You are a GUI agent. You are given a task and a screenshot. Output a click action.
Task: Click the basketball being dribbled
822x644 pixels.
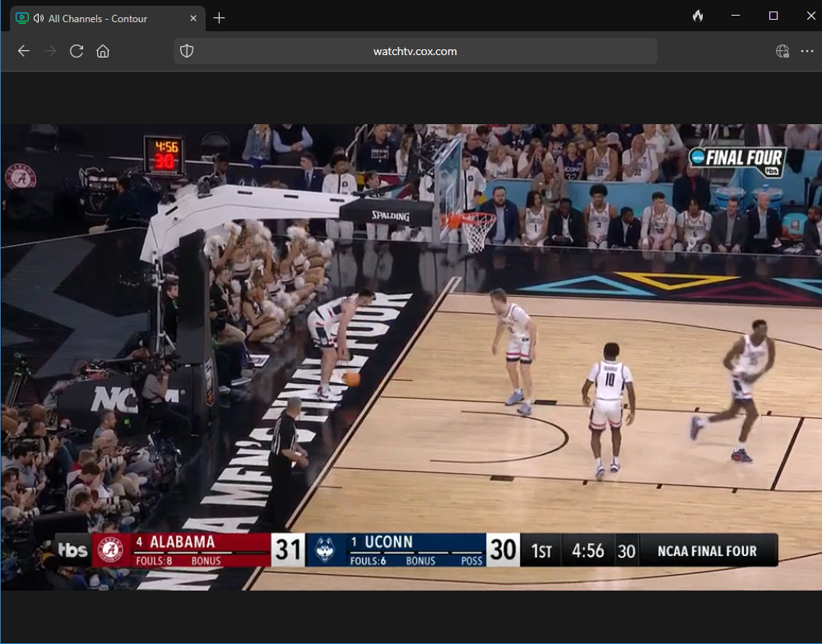click(351, 378)
